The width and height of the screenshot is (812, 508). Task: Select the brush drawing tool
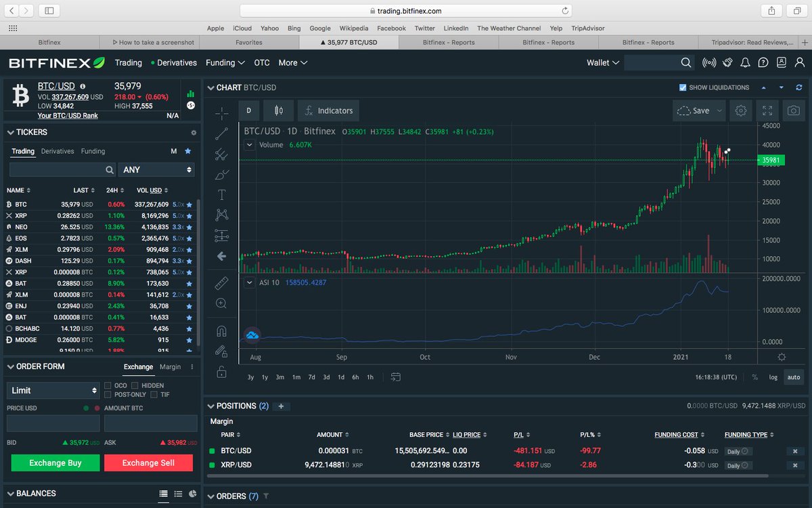[221, 175]
